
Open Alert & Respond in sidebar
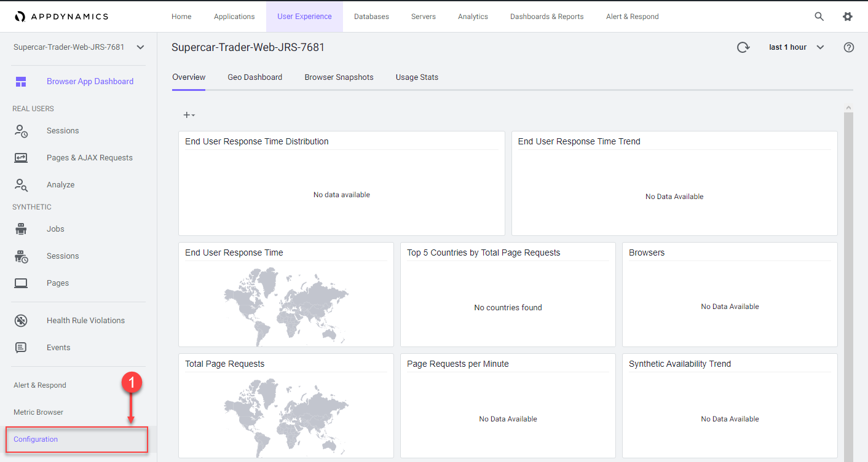[x=40, y=385]
